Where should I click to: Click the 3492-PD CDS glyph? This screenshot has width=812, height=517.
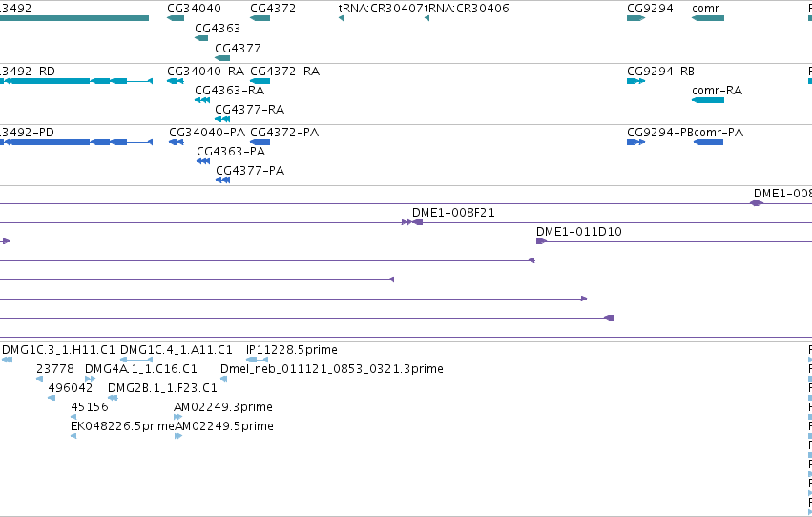pos(76,142)
